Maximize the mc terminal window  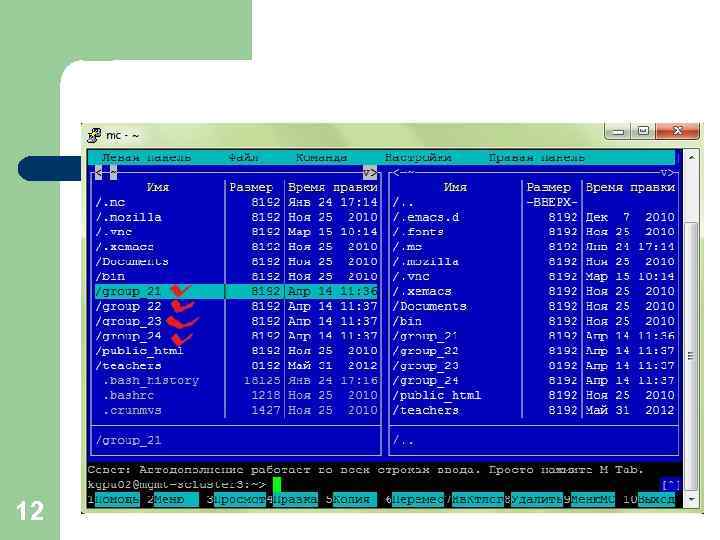643,131
